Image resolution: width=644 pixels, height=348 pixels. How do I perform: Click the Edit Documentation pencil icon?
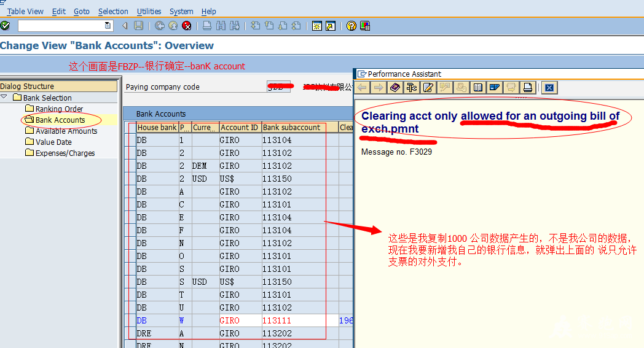click(x=428, y=87)
